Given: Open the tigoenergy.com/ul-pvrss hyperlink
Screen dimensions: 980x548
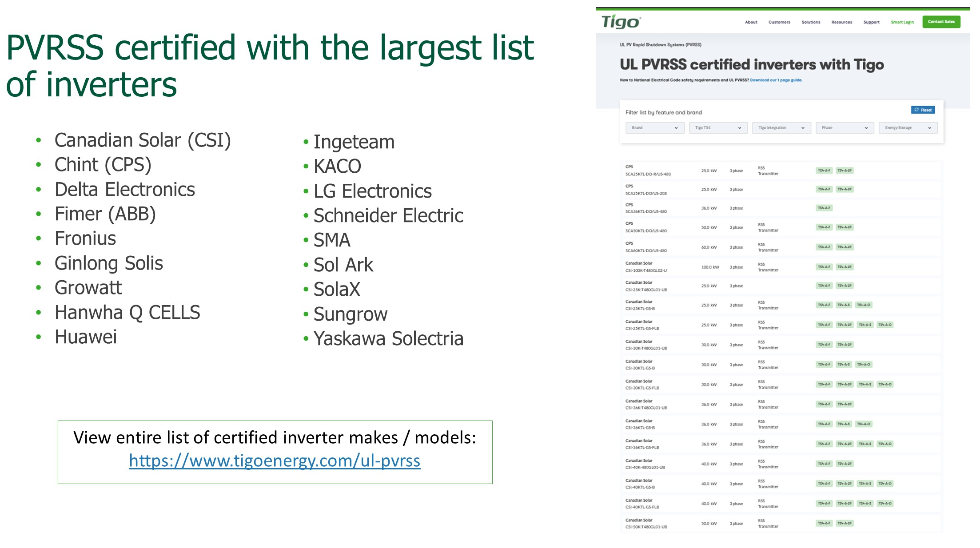Looking at the screenshot, I should pos(275,461).
